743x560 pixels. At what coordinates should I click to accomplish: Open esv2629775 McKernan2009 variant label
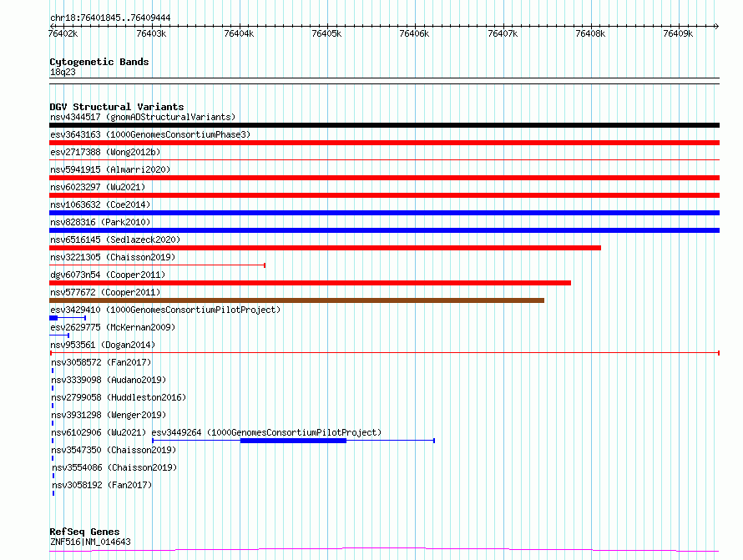point(113,327)
